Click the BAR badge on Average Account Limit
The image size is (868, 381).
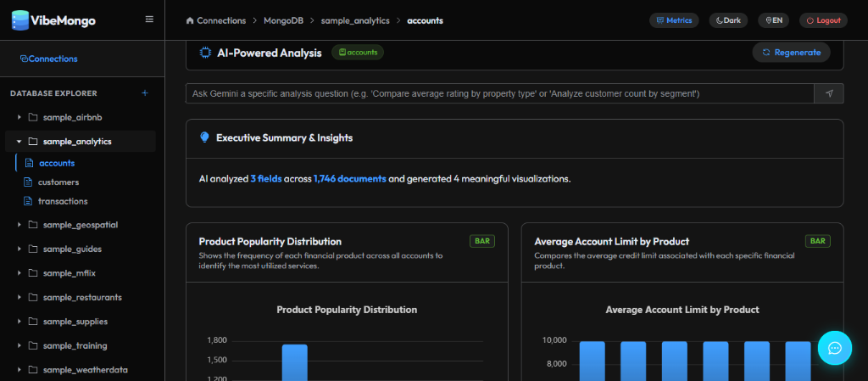[x=818, y=241]
